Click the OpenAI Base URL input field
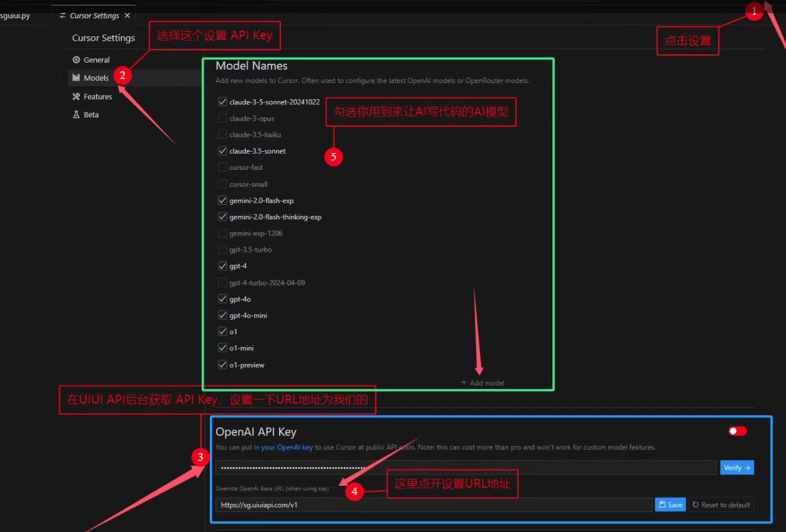The image size is (786, 532). pyautogui.click(x=433, y=505)
